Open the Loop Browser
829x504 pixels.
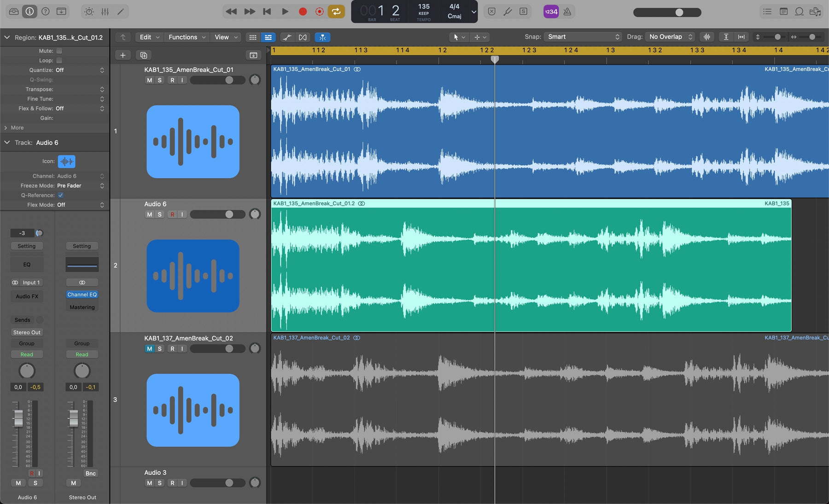800,12
